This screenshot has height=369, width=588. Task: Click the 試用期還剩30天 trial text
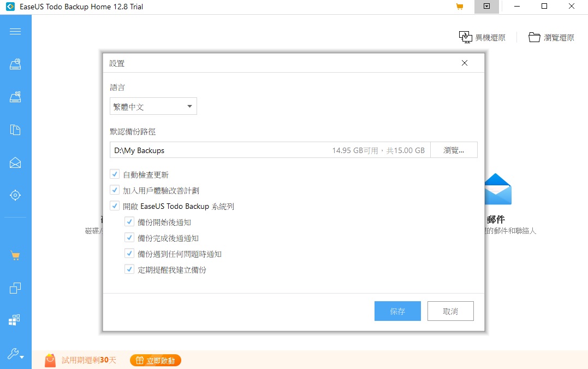coord(89,360)
